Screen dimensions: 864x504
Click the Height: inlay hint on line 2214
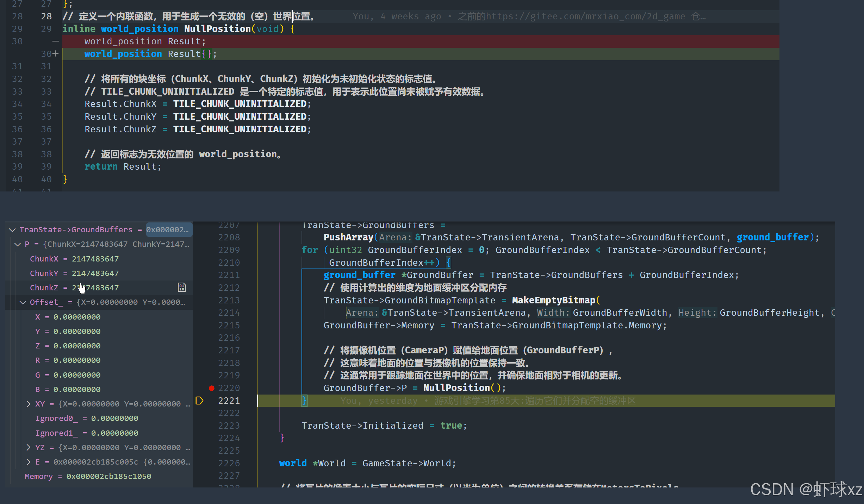coord(697,313)
